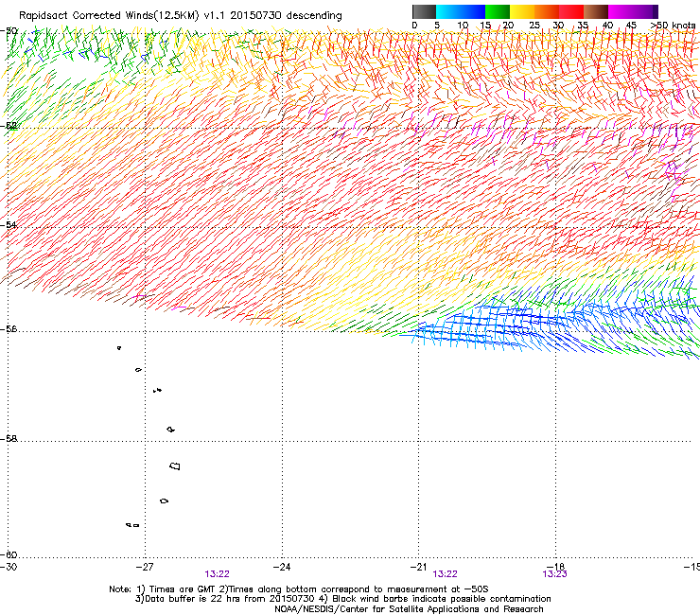
Task: Choose the yellow 20-25 knots legend segment
Action: click(522, 11)
